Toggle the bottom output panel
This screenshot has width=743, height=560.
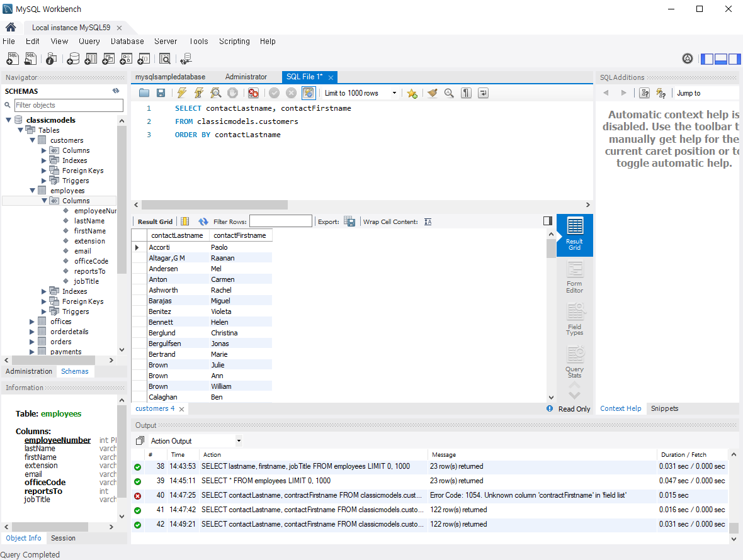click(x=721, y=59)
